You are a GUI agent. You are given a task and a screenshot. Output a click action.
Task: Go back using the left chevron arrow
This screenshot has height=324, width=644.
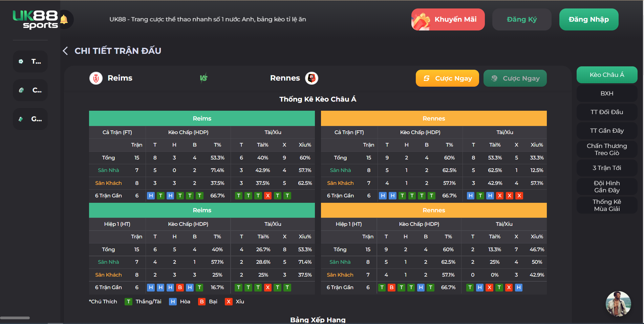tap(65, 51)
